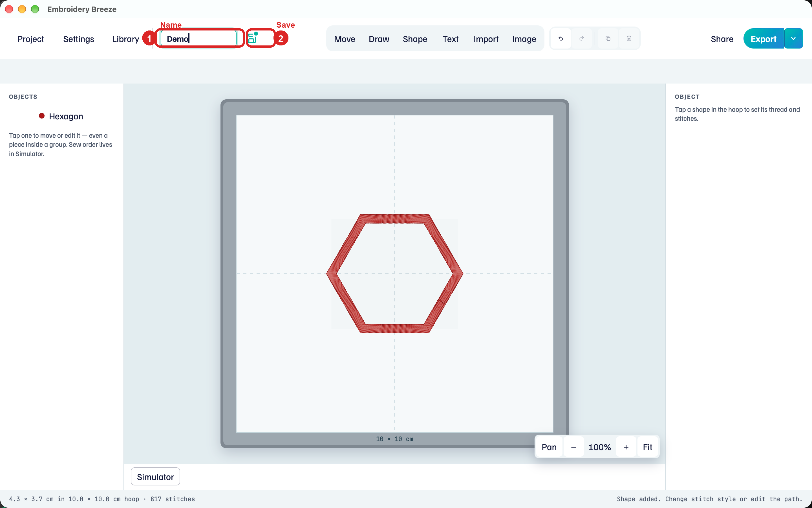Click the OBJECT panel heading on right
The image size is (812, 508).
[687, 97]
